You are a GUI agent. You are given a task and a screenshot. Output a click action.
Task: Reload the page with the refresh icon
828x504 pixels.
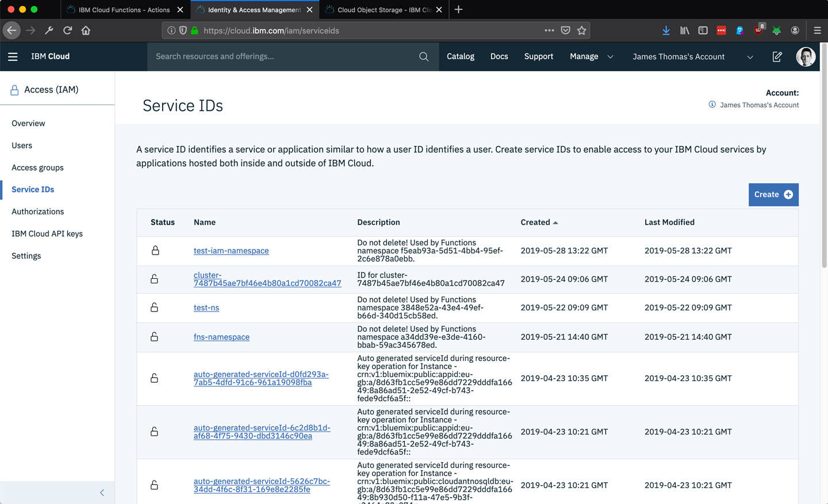(x=67, y=30)
